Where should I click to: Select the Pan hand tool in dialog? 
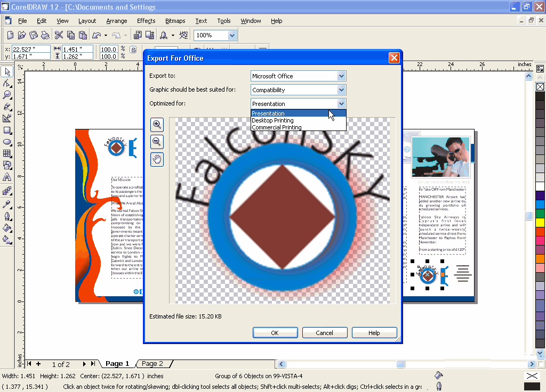point(157,159)
